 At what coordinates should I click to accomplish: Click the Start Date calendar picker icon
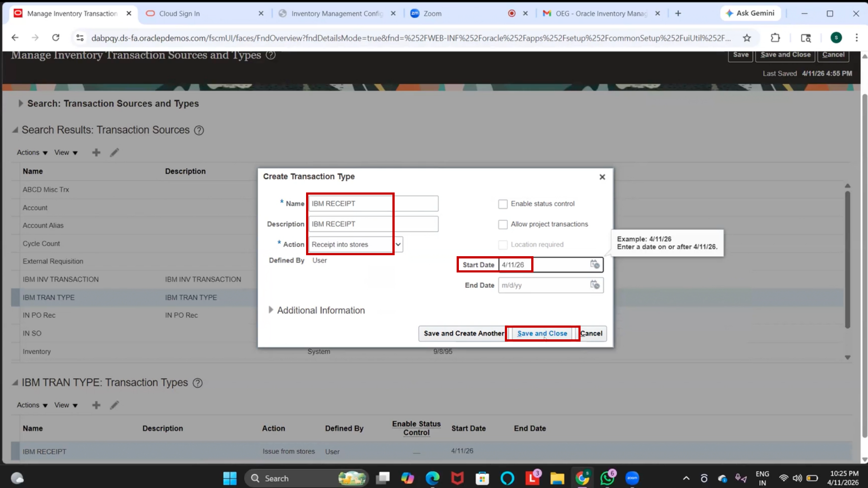[595, 264]
